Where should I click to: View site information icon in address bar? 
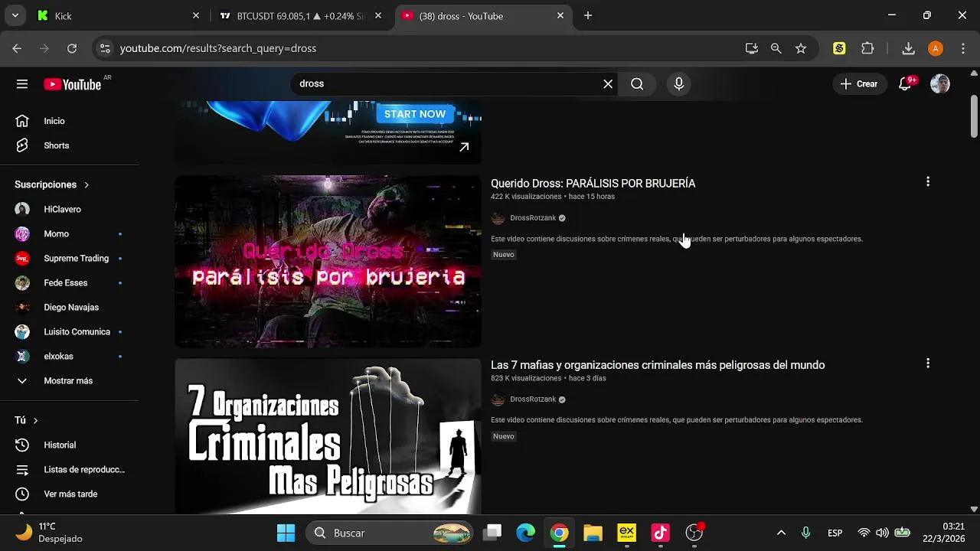tap(105, 48)
